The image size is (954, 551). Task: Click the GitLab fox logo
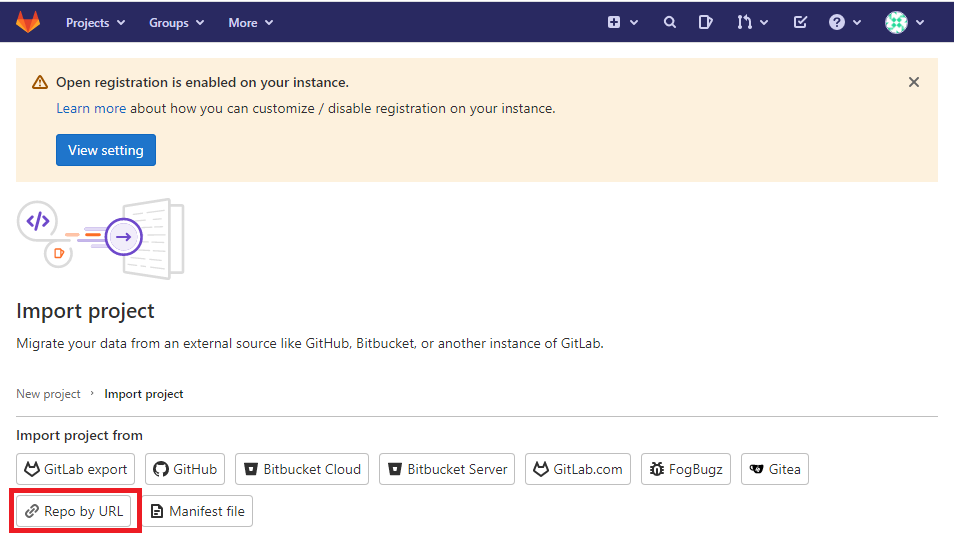(28, 22)
